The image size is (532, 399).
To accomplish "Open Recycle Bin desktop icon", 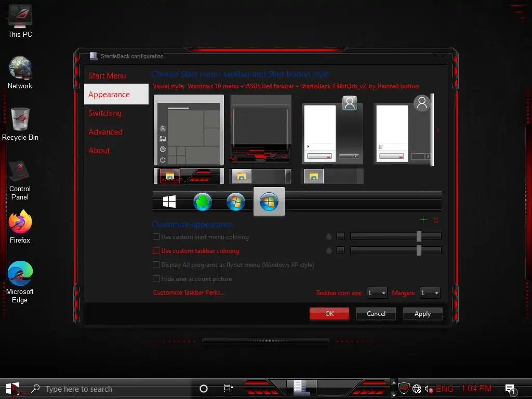I will [20, 124].
